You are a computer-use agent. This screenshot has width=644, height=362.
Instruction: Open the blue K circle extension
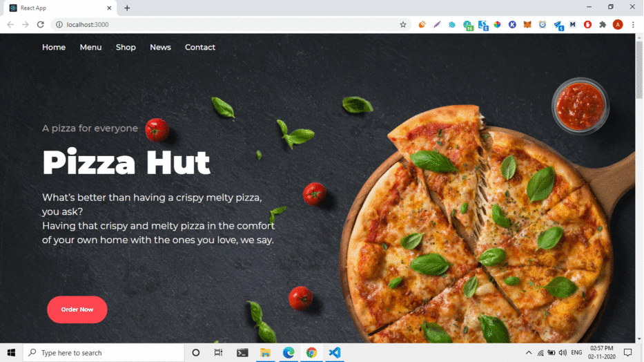(x=512, y=25)
